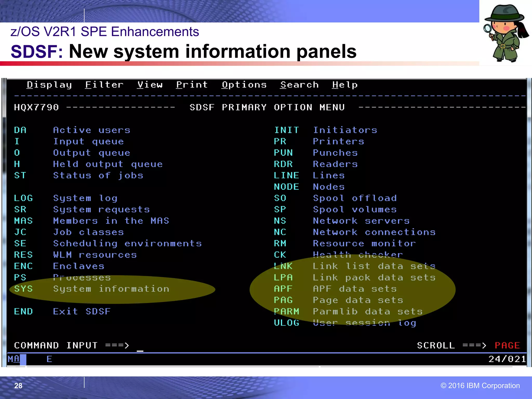Click the ENC Enclaves entry
Screen dimensions: 532x399
tap(59, 266)
